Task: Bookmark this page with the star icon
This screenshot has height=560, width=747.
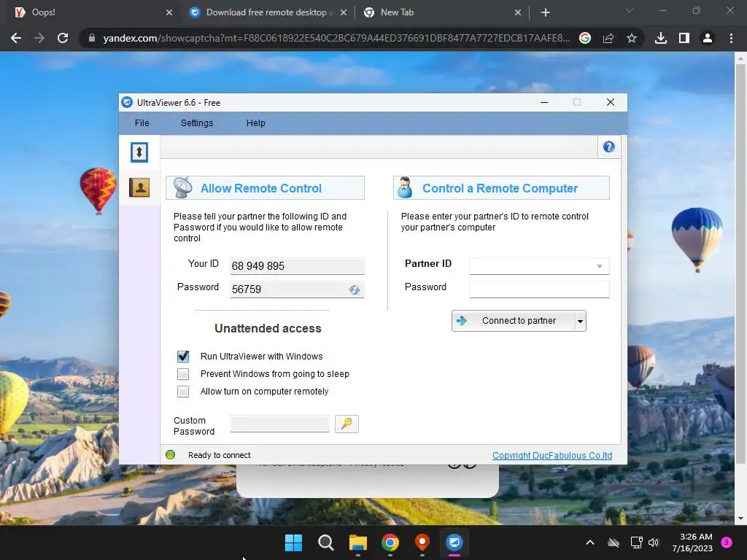Action: 632,38
